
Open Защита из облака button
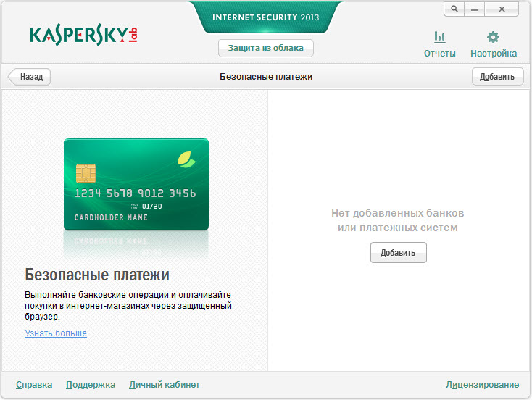tap(266, 48)
